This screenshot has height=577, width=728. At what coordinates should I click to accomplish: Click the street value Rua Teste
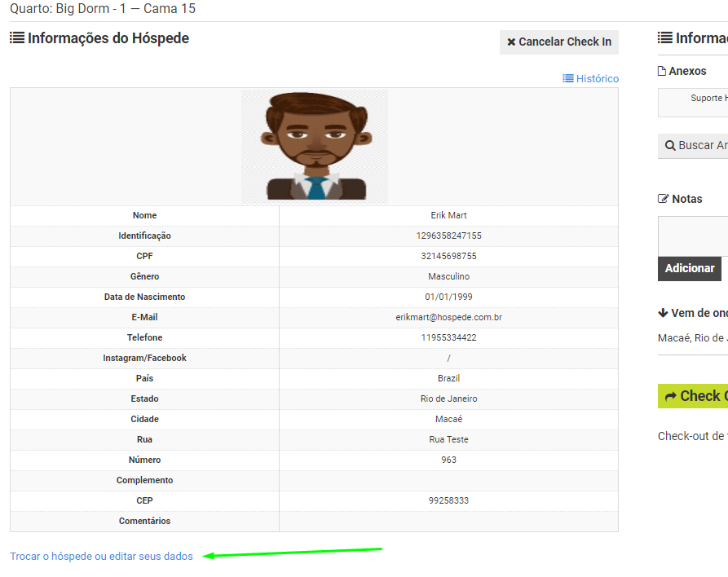[x=448, y=439]
